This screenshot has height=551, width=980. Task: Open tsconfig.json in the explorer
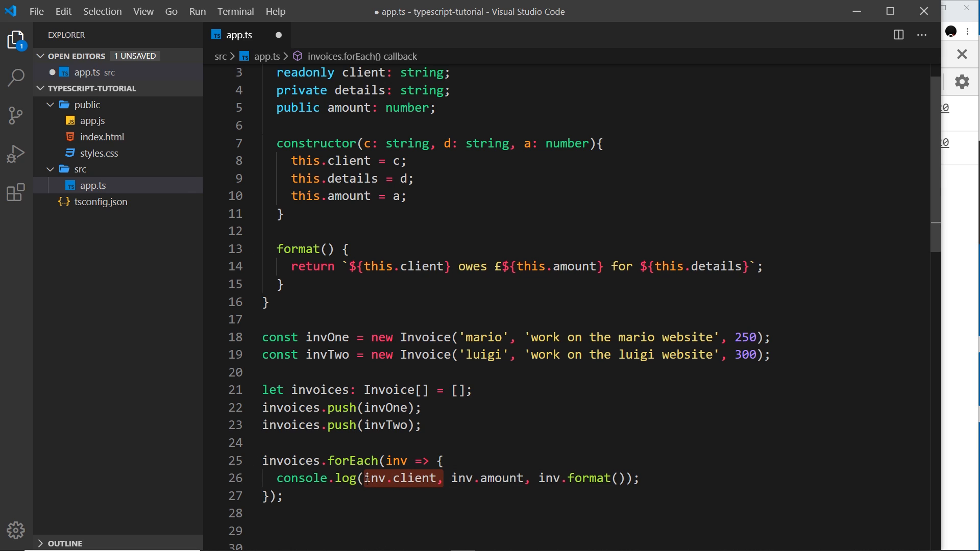(x=101, y=202)
